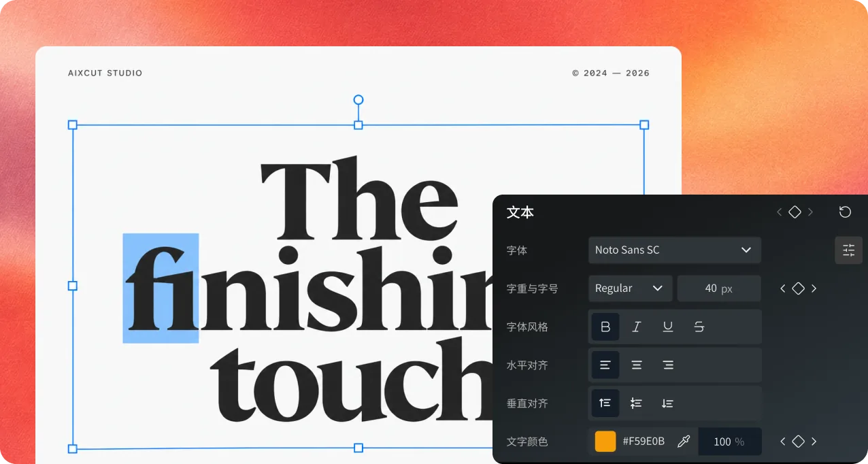
Task: Click the AIXCUT STUDIO label
Action: click(105, 73)
